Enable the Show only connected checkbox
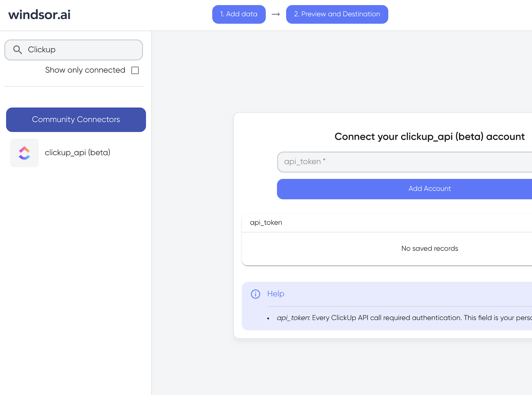Viewport: 532px width, 395px height. click(x=135, y=70)
